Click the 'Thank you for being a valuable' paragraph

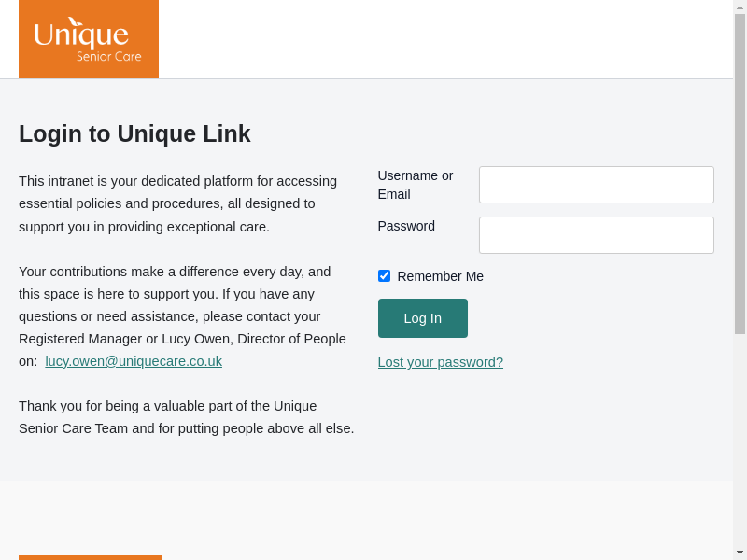pos(186,417)
